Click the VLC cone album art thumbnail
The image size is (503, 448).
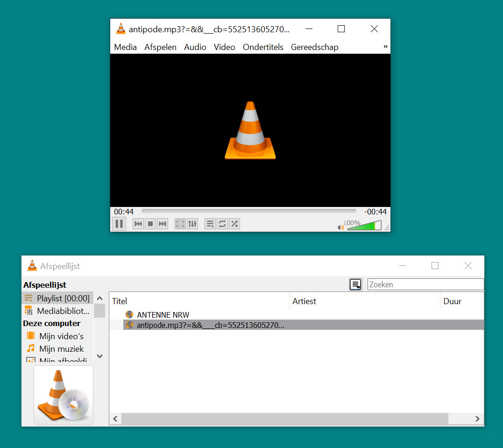tap(64, 395)
